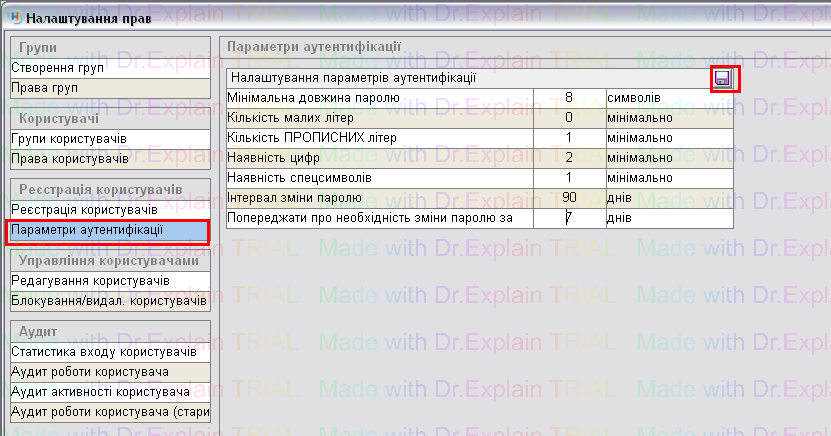Viewport: 831px width, 436px height.
Task: Click the save (floppy disk) icon
Action: [x=724, y=79]
